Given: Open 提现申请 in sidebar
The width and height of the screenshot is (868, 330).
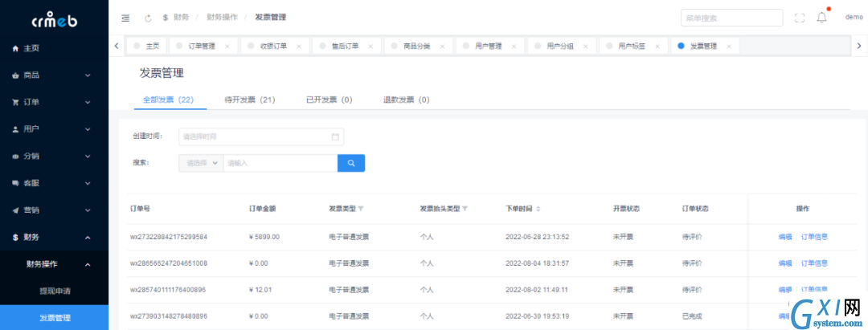Looking at the screenshot, I should point(55,291).
